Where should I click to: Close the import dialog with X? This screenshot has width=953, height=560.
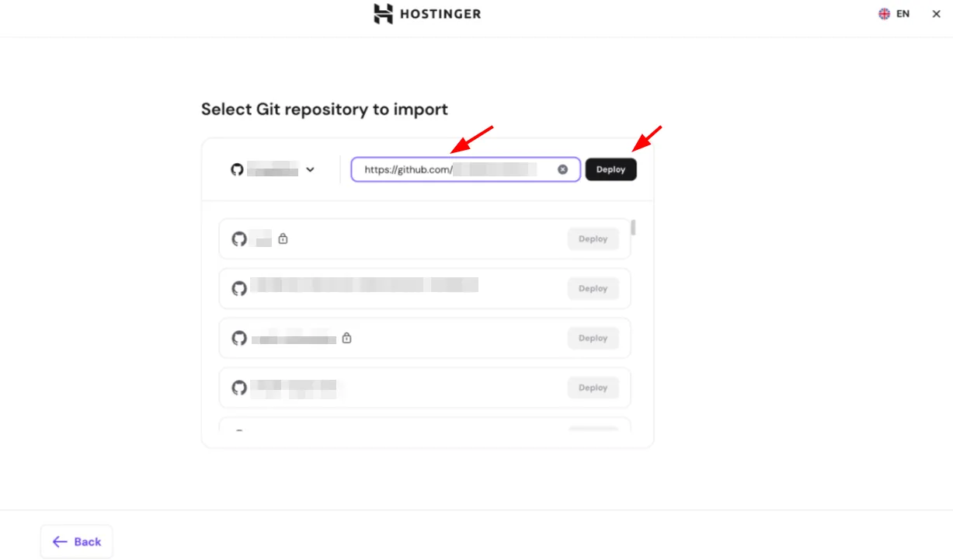coord(936,14)
